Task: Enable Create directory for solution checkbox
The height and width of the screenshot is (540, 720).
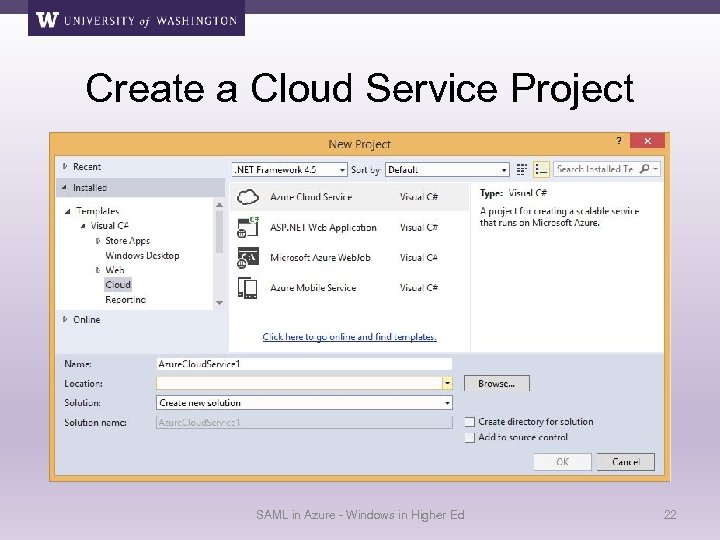Action: (469, 422)
